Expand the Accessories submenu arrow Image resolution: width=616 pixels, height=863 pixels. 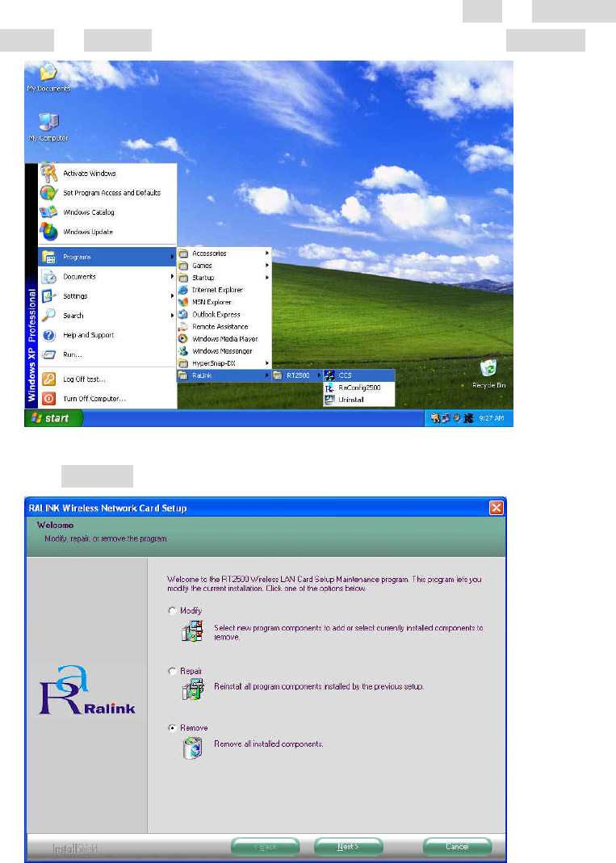point(267,253)
